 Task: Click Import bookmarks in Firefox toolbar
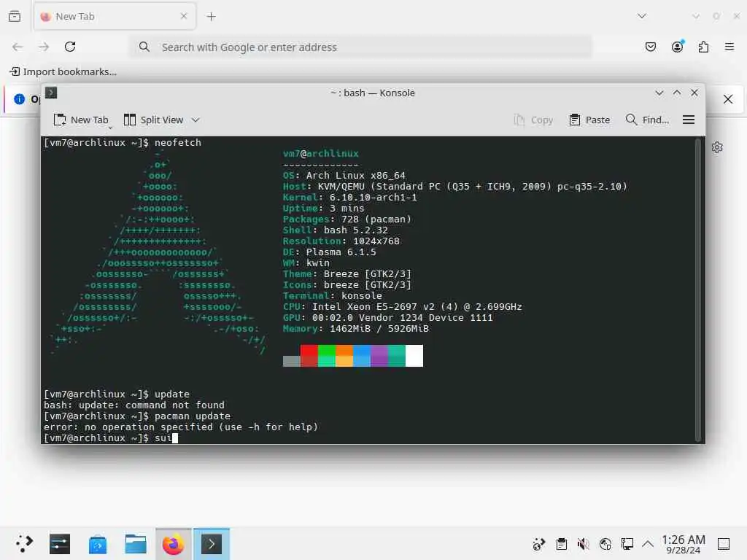click(63, 72)
